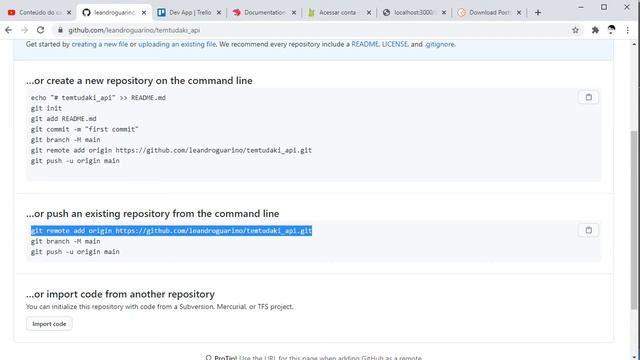This screenshot has height=360, width=640.
Task: View site security lock icon
Action: click(60, 30)
